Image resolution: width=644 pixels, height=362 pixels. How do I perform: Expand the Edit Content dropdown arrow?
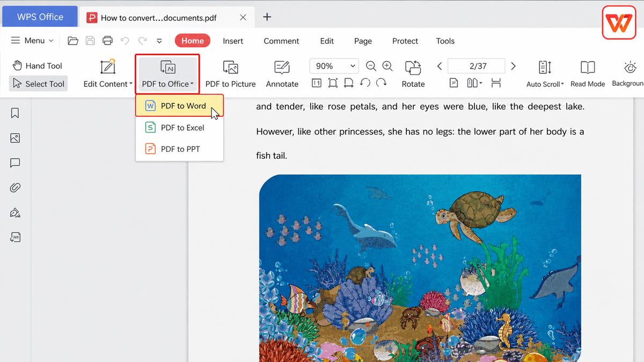tap(131, 84)
